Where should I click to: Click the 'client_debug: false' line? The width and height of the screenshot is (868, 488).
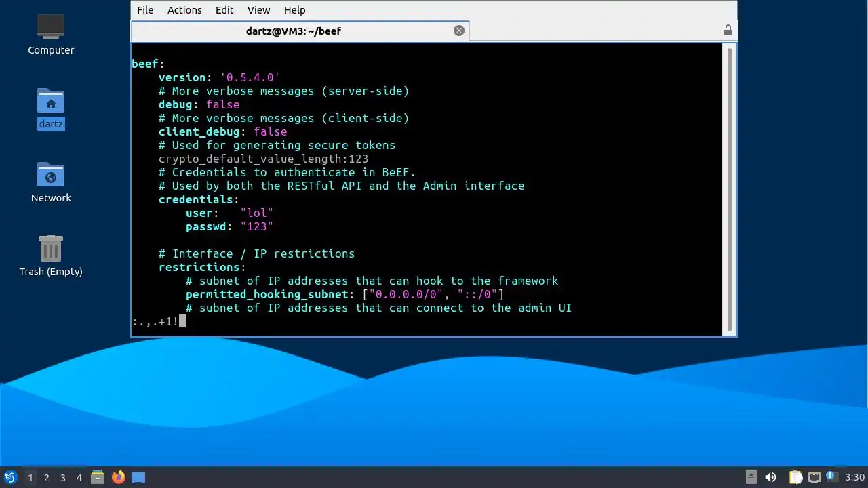[x=222, y=131]
